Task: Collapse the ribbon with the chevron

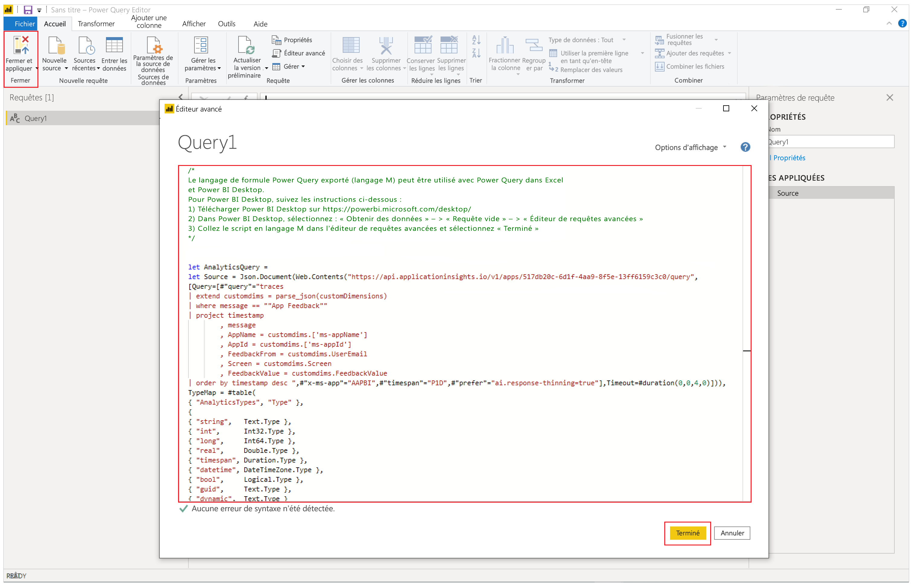Action: (x=889, y=23)
